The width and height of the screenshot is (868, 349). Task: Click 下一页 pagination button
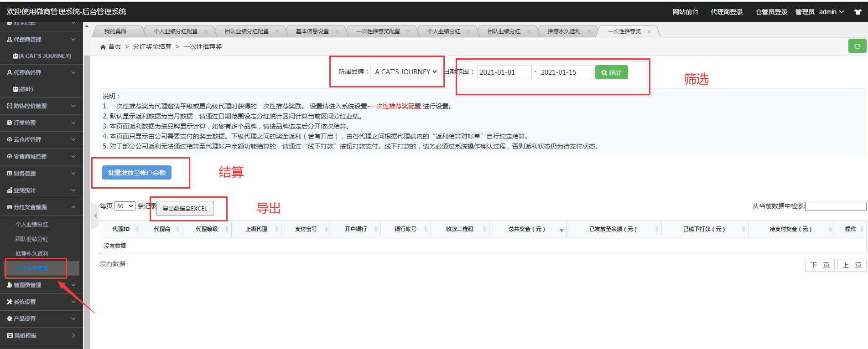820,265
